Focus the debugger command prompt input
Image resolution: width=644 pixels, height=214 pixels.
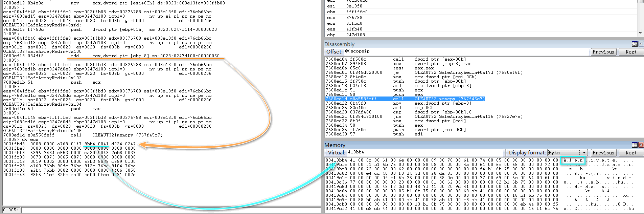(x=169, y=210)
